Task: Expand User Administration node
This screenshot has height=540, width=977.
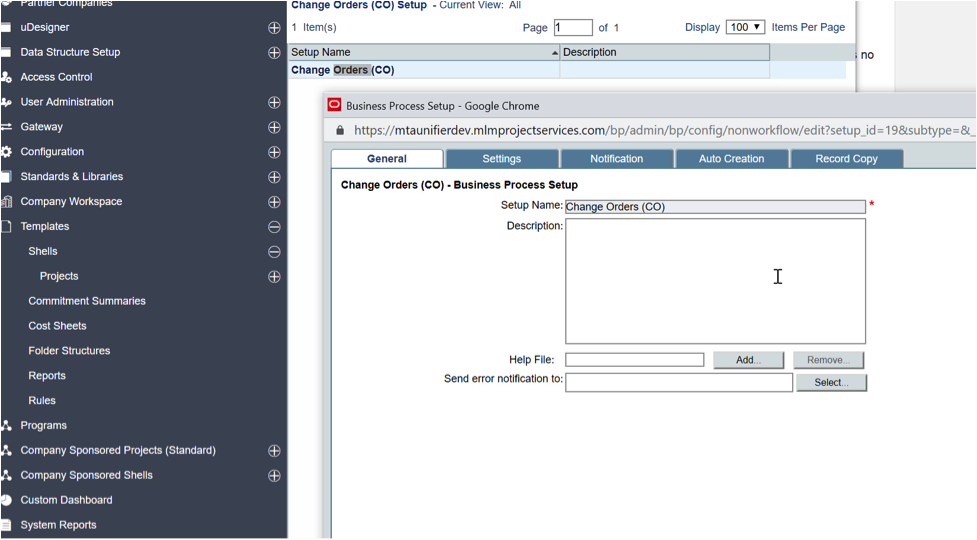Action: [x=274, y=102]
